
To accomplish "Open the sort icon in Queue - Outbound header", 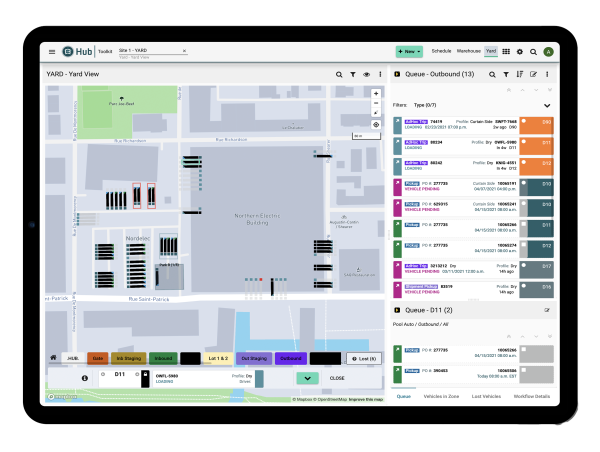I will coord(520,74).
